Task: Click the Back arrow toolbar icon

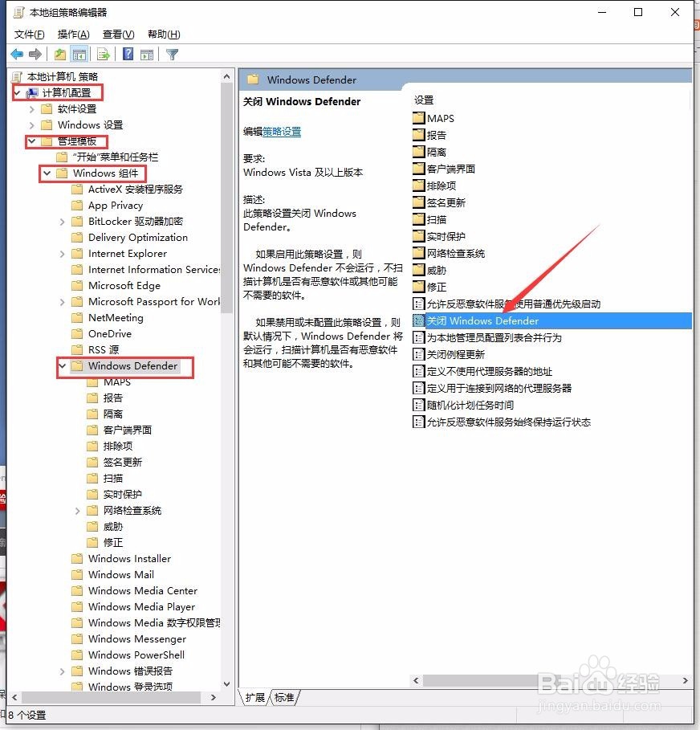Action: coord(17,55)
